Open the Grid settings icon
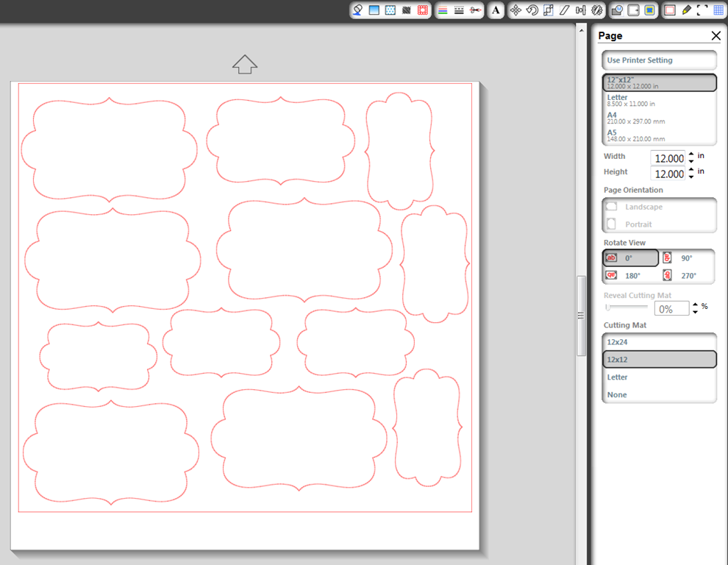 coord(718,10)
